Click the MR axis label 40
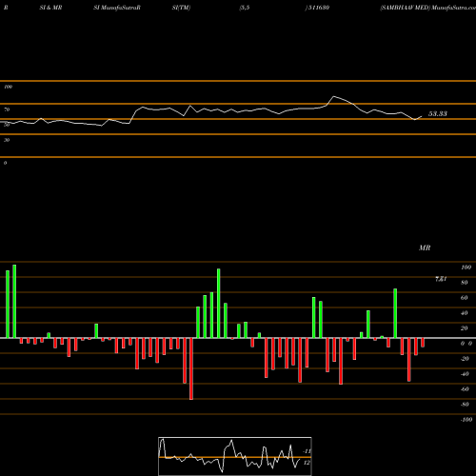Screen dimensions: 476x476 [x=465, y=313]
